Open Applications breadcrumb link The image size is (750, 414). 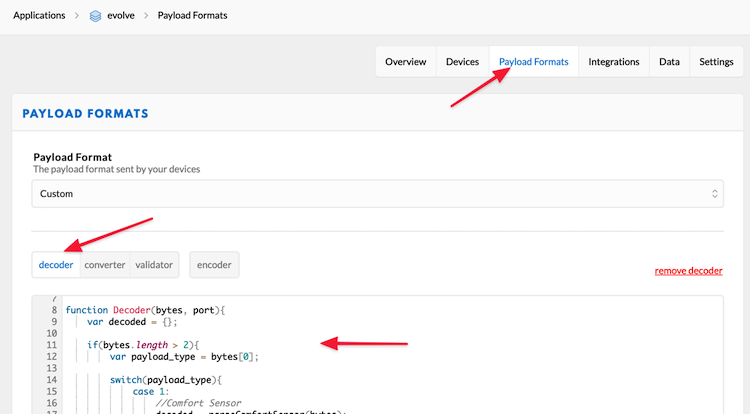click(39, 15)
